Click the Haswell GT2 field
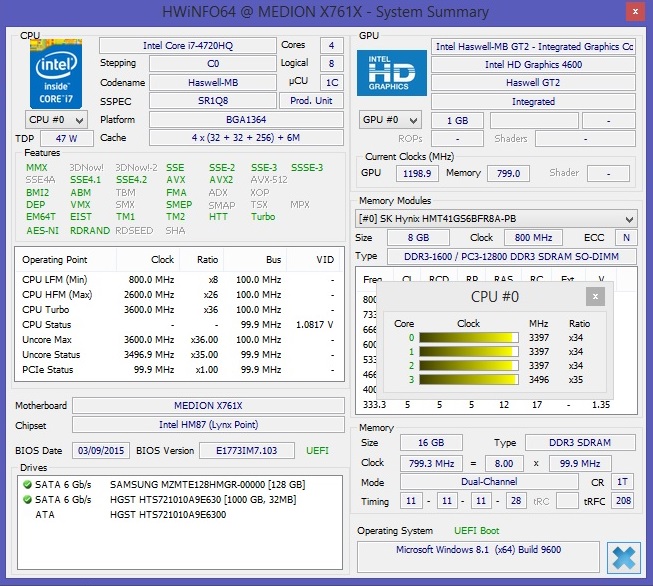Screen dimensions: 653x586 [x=533, y=82]
